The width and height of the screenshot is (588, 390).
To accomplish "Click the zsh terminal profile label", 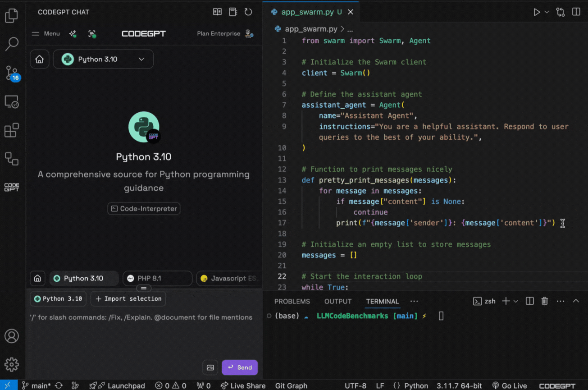I will tap(484, 301).
